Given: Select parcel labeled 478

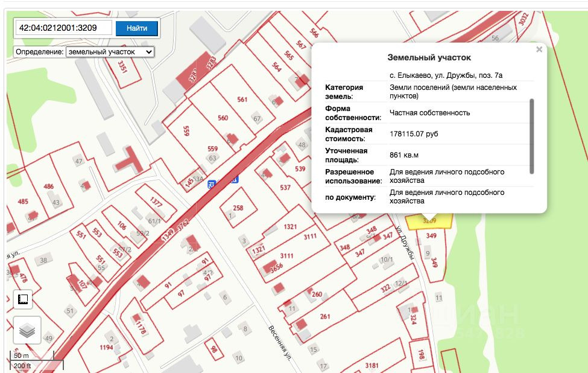Looking at the screenshot, I should point(24,278).
